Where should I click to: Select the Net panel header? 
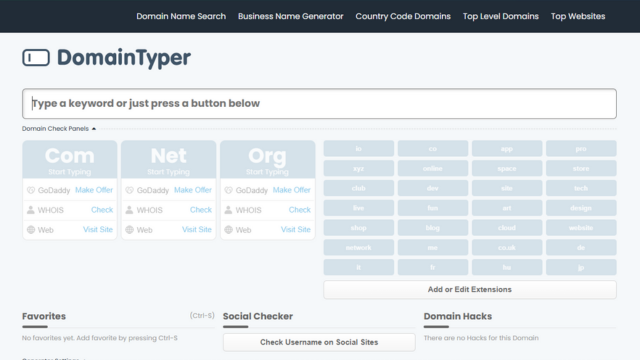(x=169, y=160)
